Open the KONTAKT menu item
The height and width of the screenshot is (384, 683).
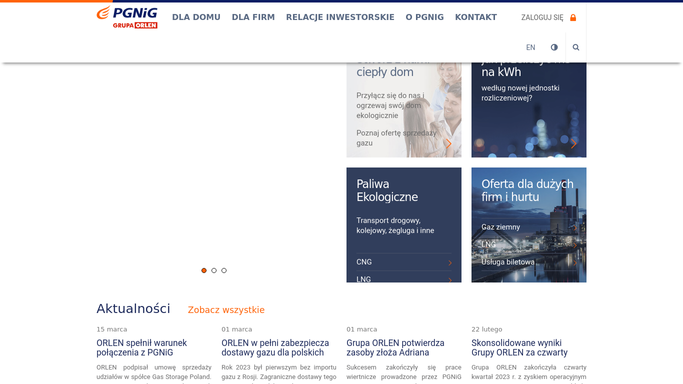coord(476,17)
